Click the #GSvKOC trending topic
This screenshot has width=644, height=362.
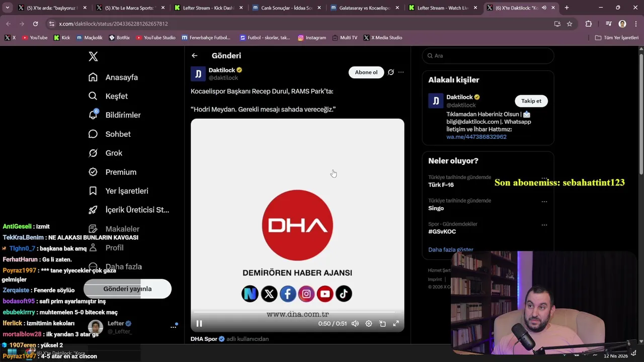tap(442, 232)
